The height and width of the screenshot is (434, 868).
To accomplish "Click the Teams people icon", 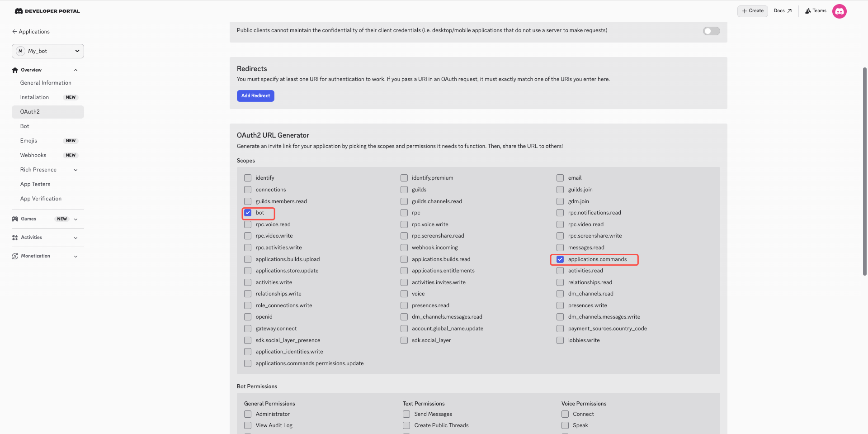I will point(808,11).
